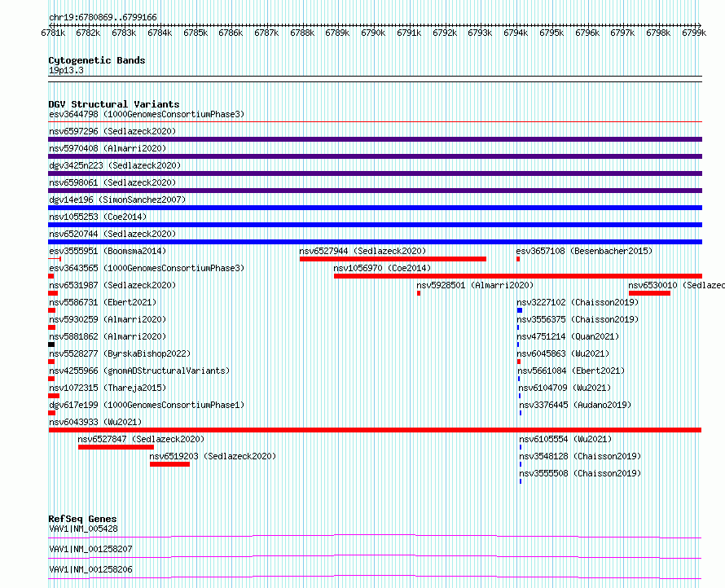Click nsv6527944 (Sedlazeck2020) label
The image size is (725, 588).
click(362, 251)
